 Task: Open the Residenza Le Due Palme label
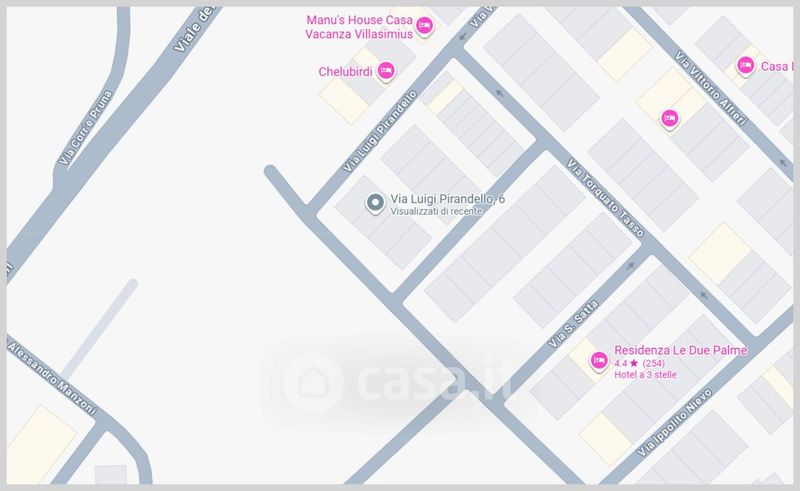pos(681,350)
